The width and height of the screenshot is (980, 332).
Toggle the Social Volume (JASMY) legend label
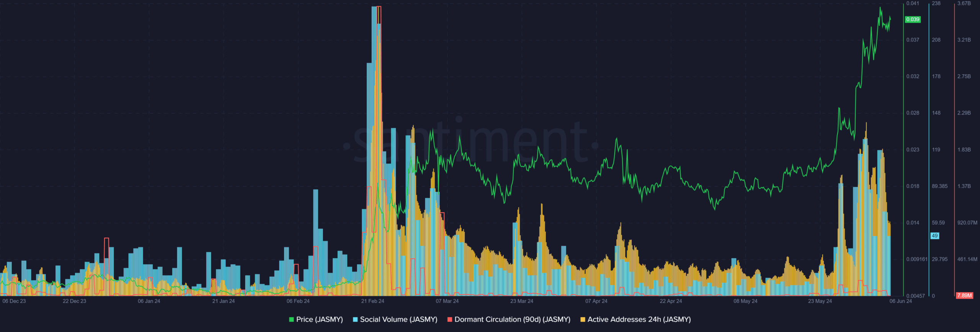click(399, 319)
